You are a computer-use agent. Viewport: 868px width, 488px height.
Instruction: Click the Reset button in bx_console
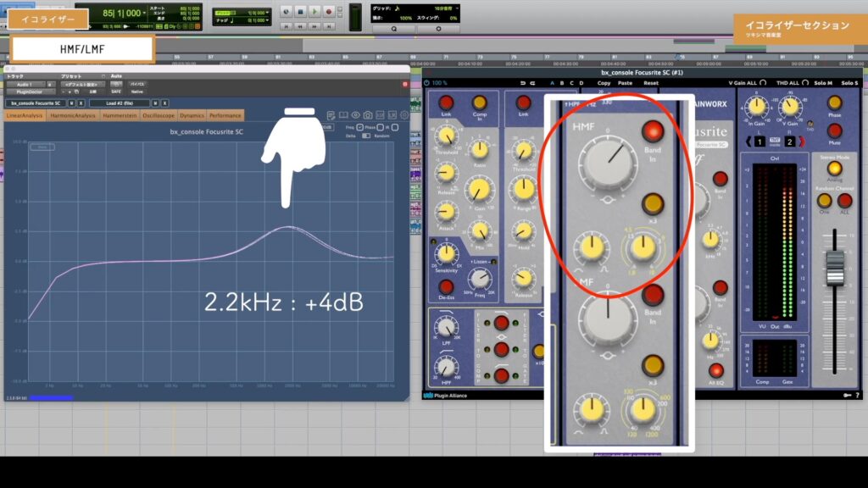(651, 83)
